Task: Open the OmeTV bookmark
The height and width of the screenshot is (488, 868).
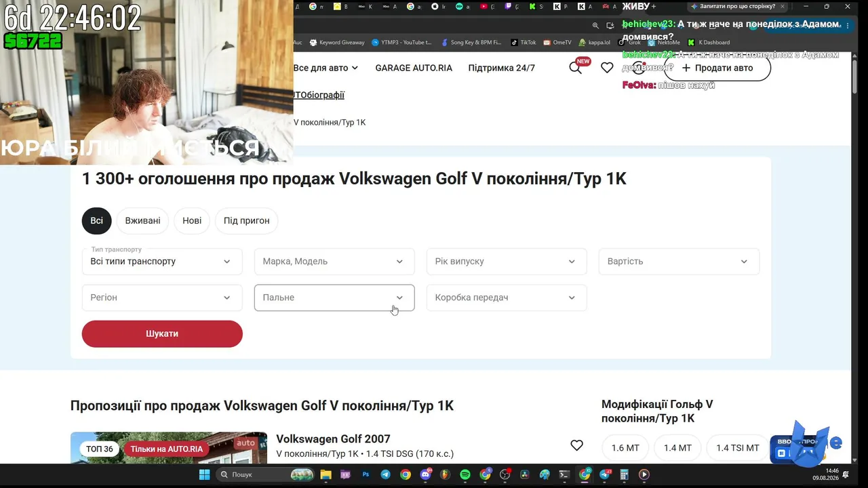Action: [x=557, y=42]
